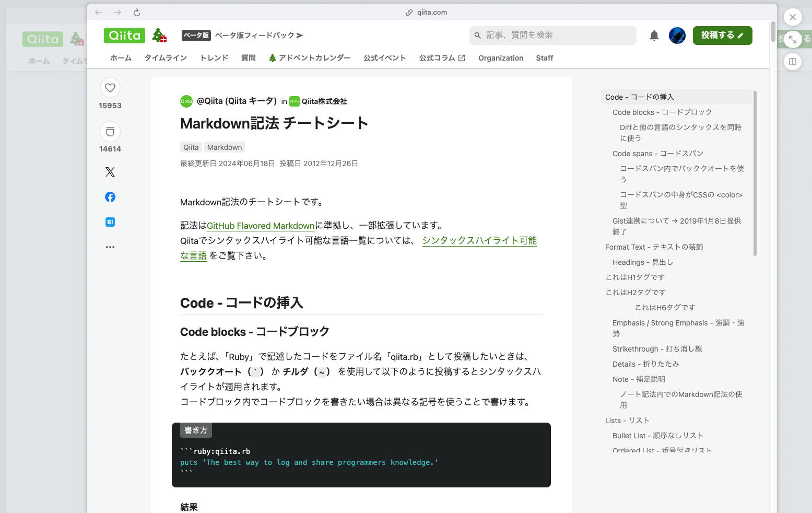
Task: Click the Qiita logo in the header
Action: 124,35
